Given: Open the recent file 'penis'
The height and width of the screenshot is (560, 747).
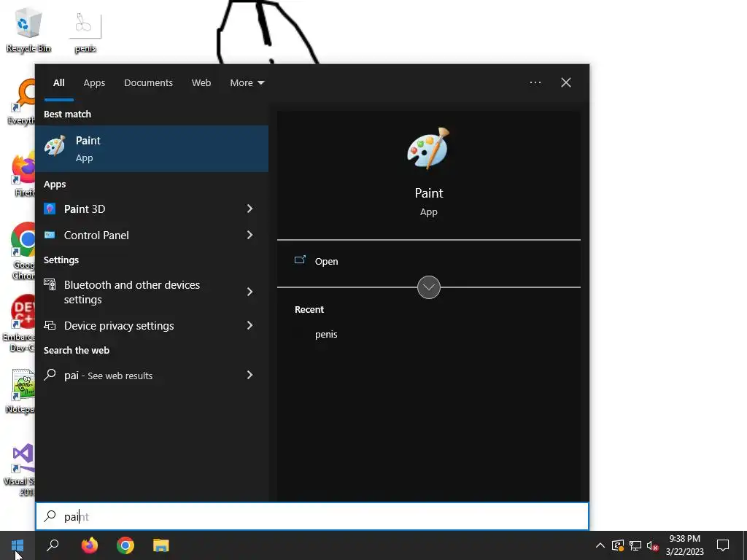Looking at the screenshot, I should [326, 334].
